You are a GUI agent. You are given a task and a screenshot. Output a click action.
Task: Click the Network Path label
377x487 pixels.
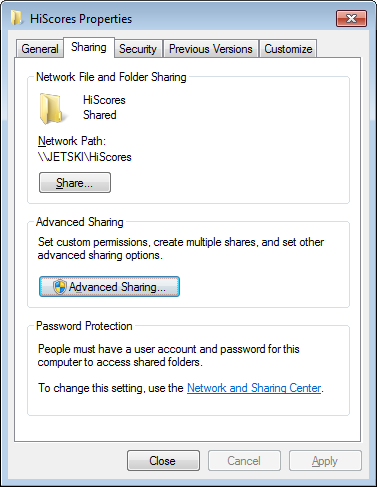pyautogui.click(x=72, y=141)
